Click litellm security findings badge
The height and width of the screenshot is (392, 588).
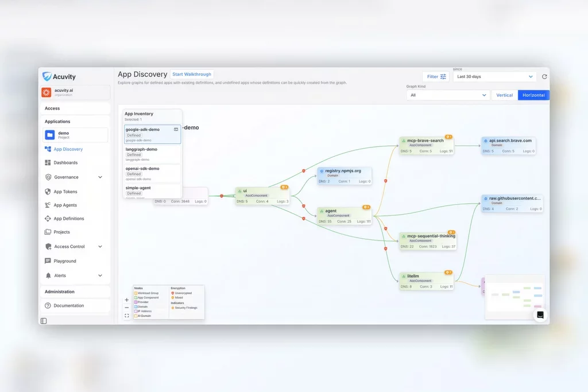(448, 273)
